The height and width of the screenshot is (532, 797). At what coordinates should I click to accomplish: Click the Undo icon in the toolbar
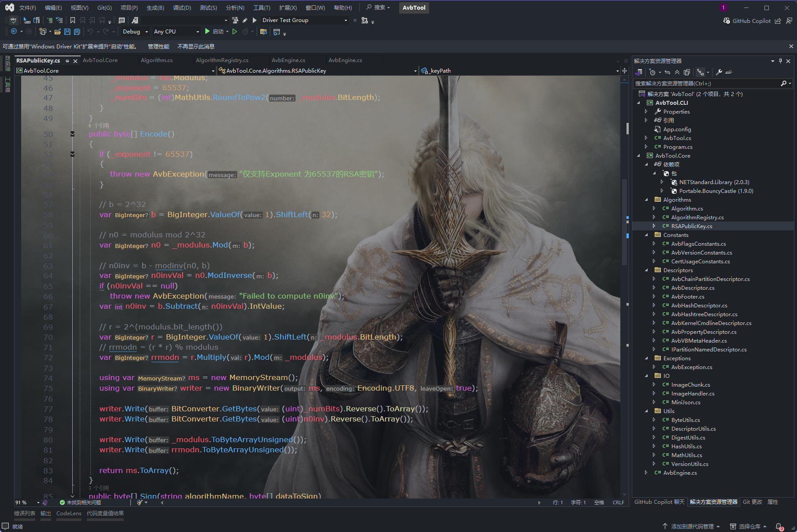click(x=90, y=31)
